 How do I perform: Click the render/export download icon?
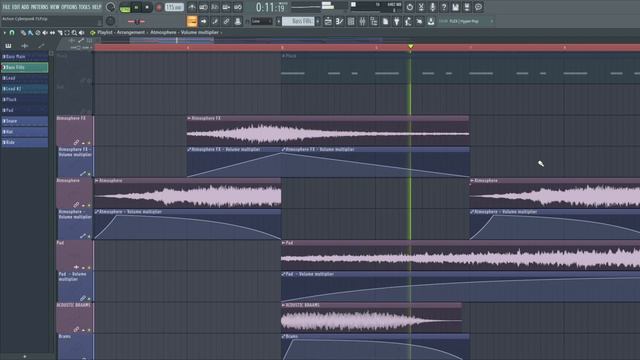(x=431, y=21)
